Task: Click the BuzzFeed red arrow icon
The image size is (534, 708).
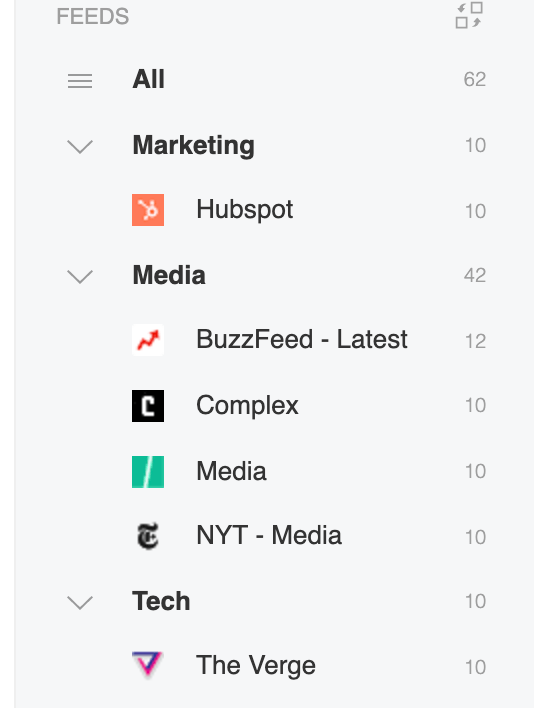Action: pyautogui.click(x=148, y=340)
